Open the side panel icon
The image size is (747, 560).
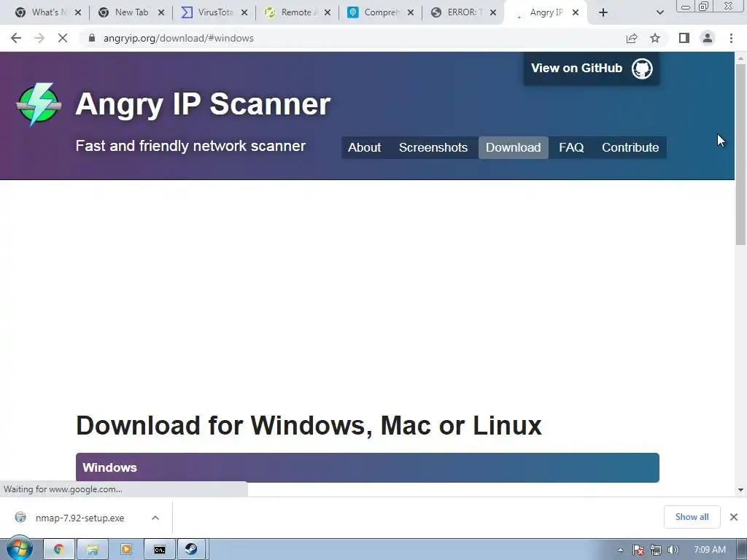(x=684, y=38)
